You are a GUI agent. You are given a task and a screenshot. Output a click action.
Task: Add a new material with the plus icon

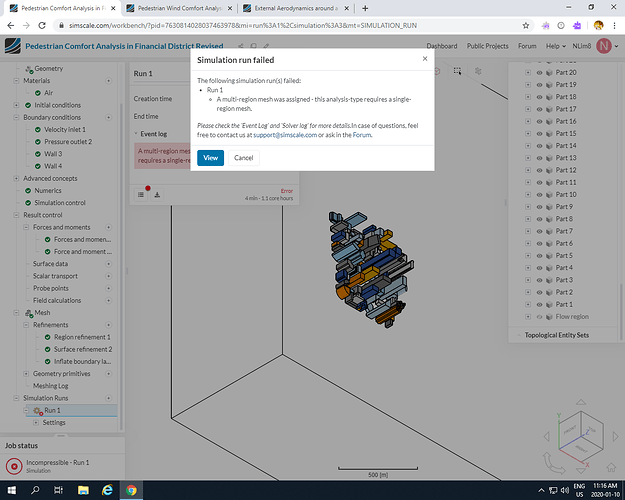tap(108, 81)
